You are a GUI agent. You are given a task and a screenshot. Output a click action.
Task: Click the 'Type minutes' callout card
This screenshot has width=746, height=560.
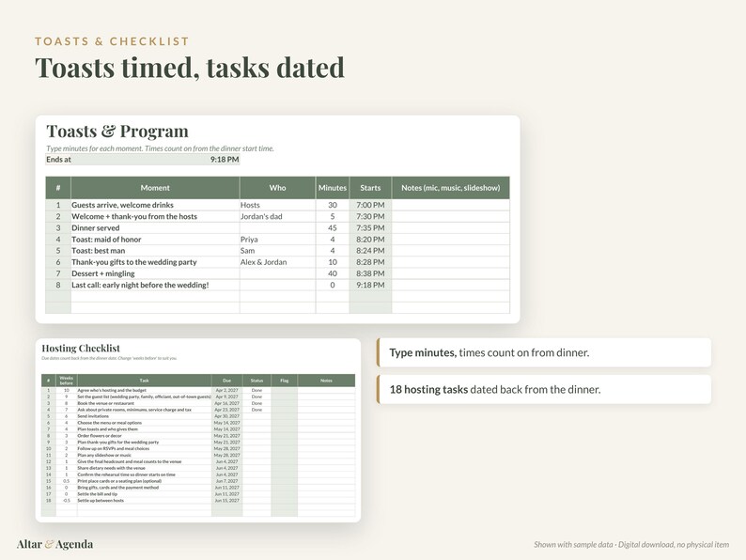point(544,352)
